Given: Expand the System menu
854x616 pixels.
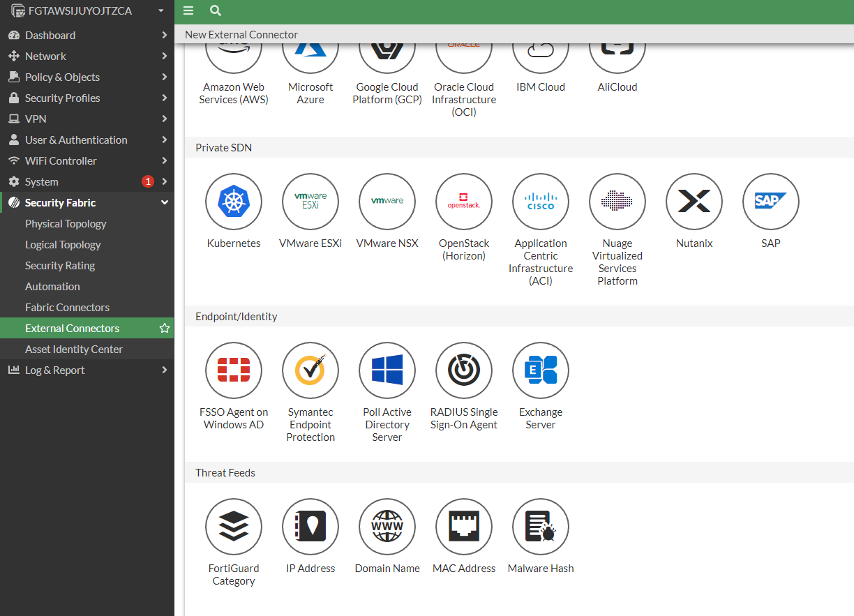Looking at the screenshot, I should point(87,181).
